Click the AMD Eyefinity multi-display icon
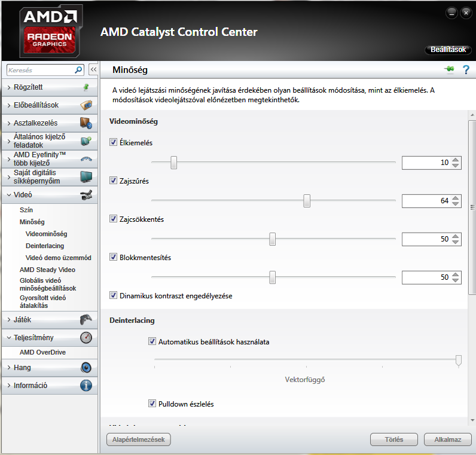This screenshot has height=455, width=476. click(x=86, y=159)
